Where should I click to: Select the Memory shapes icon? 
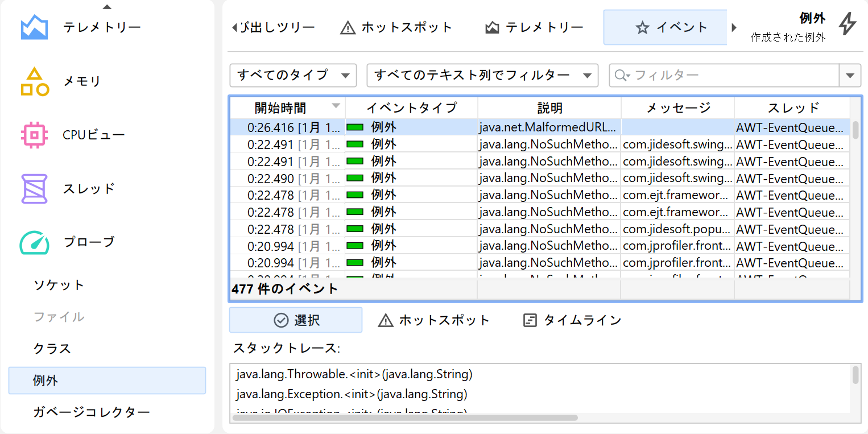tap(34, 81)
